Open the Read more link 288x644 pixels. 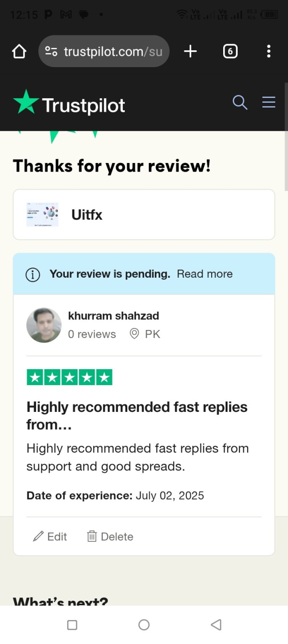(x=204, y=274)
